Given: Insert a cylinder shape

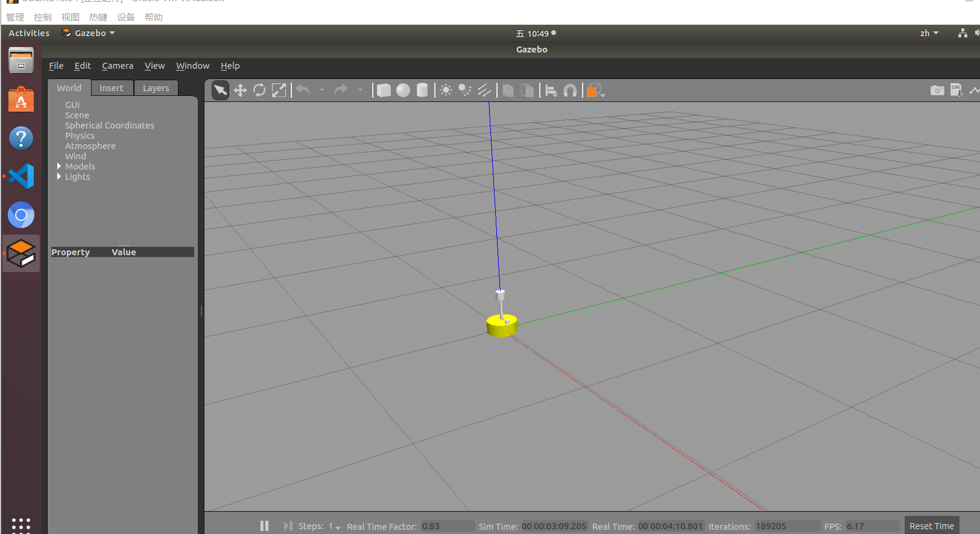Looking at the screenshot, I should coord(422,91).
